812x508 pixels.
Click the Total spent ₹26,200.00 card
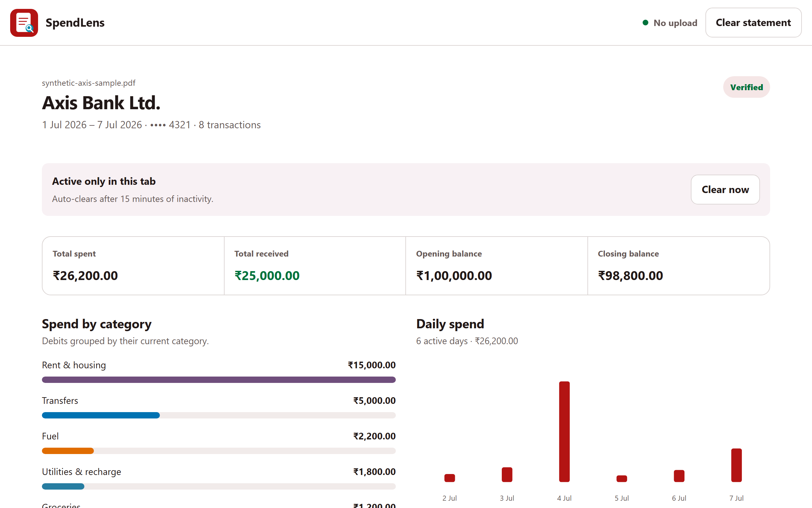[133, 266]
